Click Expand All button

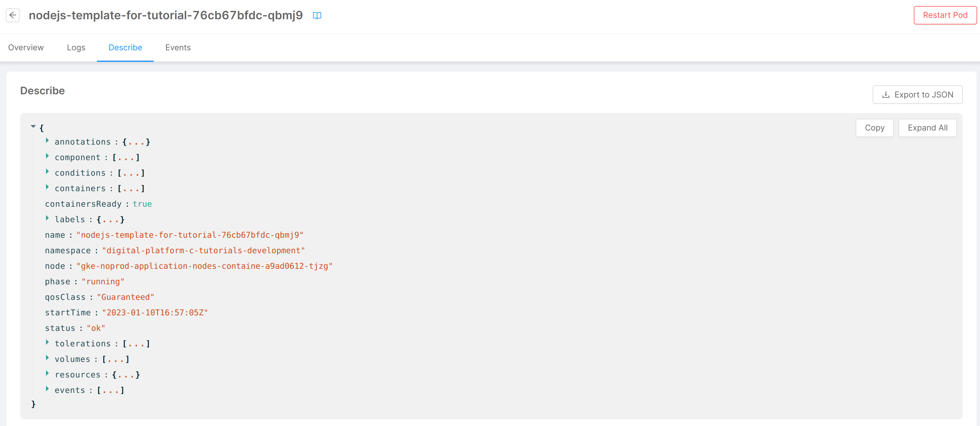coord(927,128)
